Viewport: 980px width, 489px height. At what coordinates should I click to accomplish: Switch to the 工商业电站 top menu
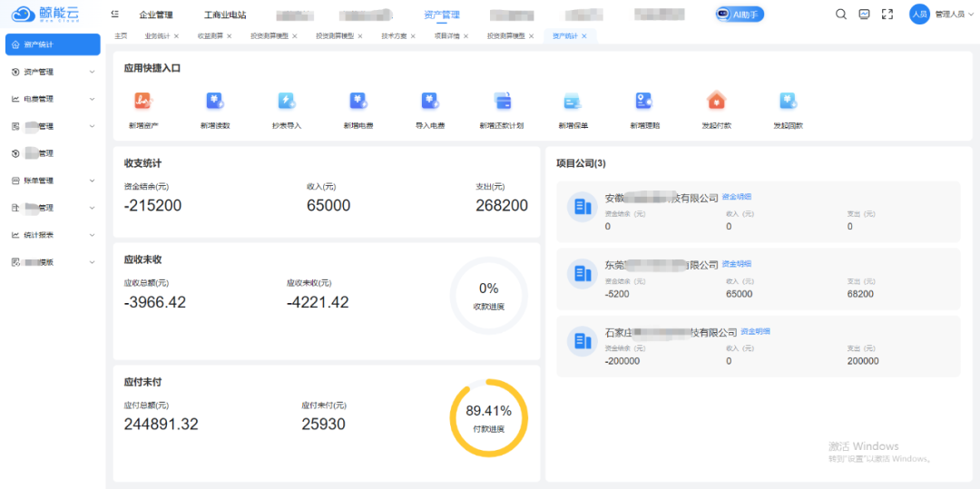(225, 15)
